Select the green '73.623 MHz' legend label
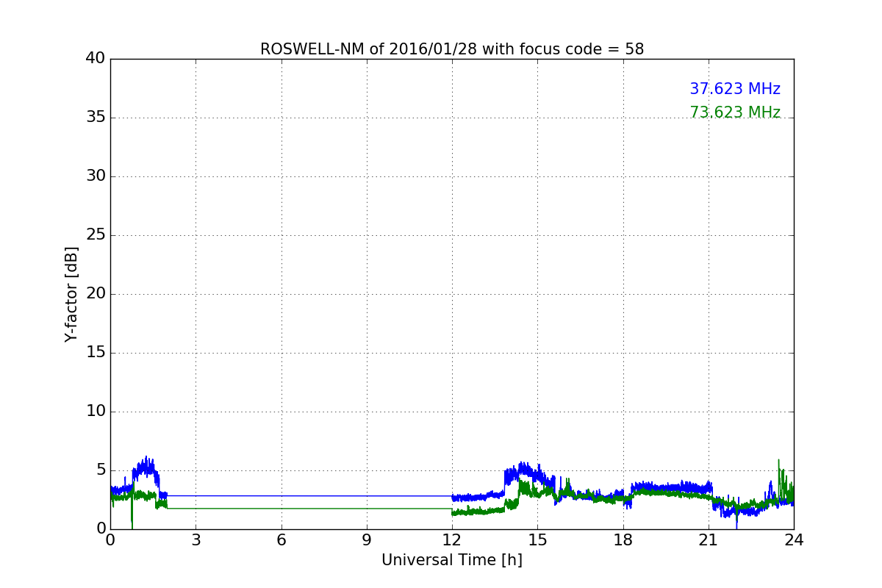The width and height of the screenshot is (882, 588). tap(735, 112)
